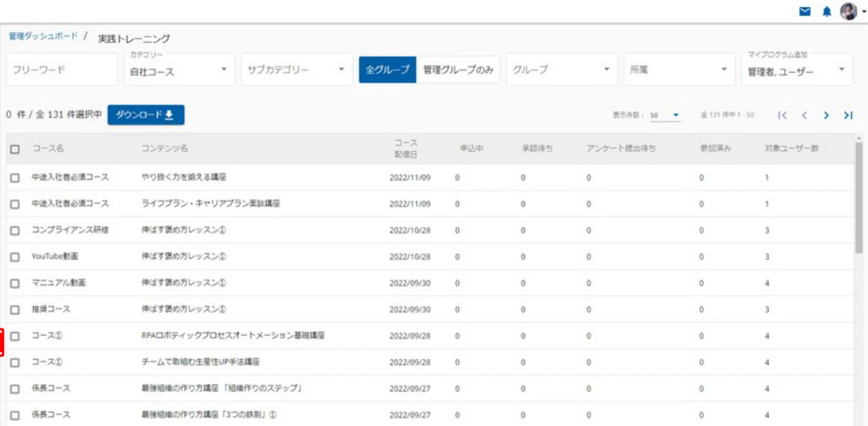868x426 pixels.
Task: Click content name ライフプラン・キャリアプラン面談講座
Action: pos(211,204)
